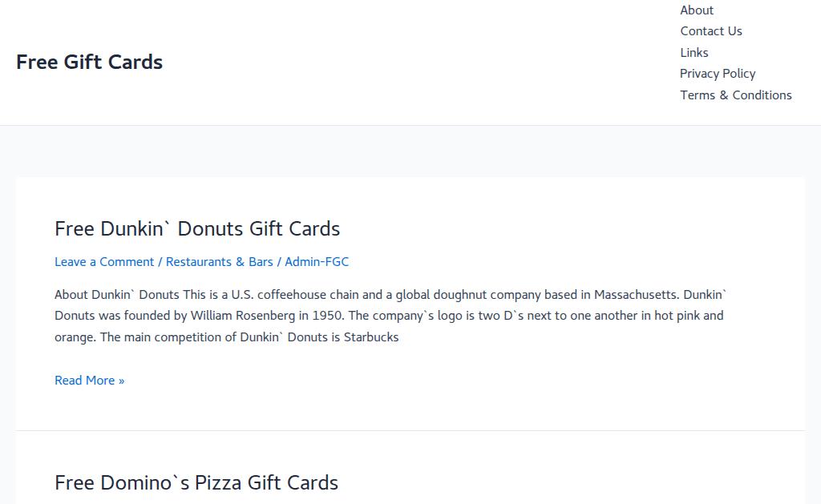Open the Free Dunkin` Donuts Gift Cards post
This screenshot has height=504, width=821.
197,228
